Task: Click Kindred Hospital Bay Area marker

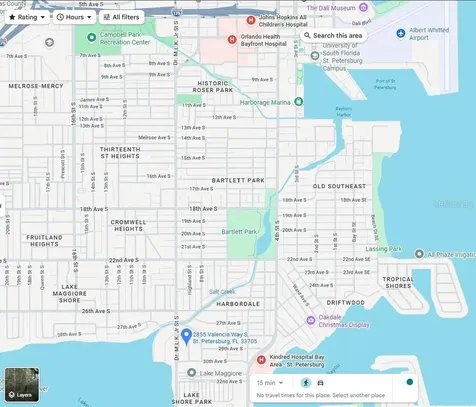Action: 261,360
